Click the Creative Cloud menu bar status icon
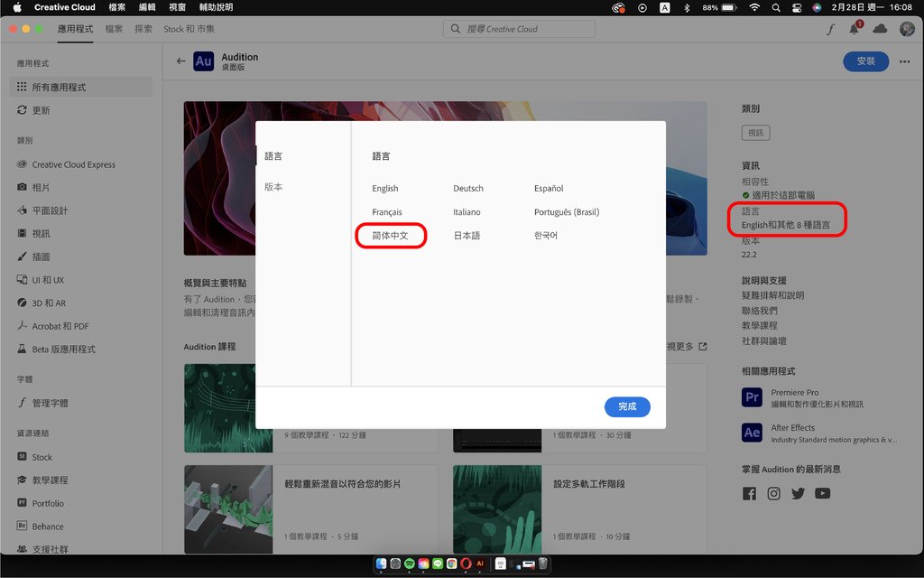 point(618,7)
